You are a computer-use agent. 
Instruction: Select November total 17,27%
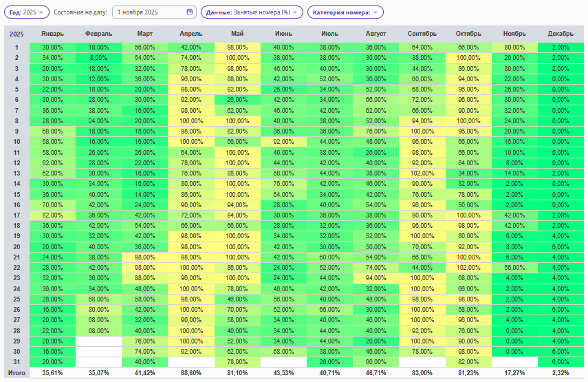pyautogui.click(x=514, y=373)
